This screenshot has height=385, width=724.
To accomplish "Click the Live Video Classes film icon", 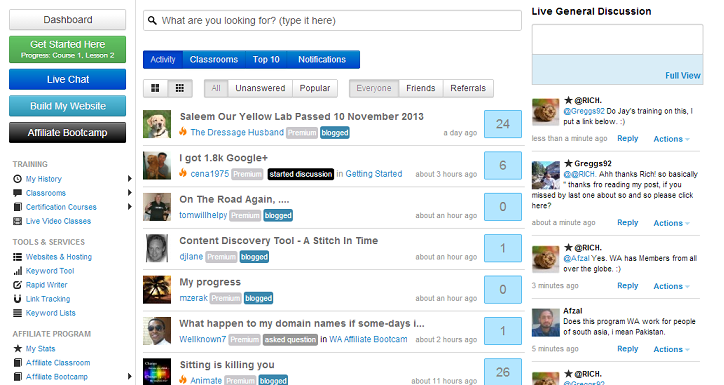I will tap(18, 221).
